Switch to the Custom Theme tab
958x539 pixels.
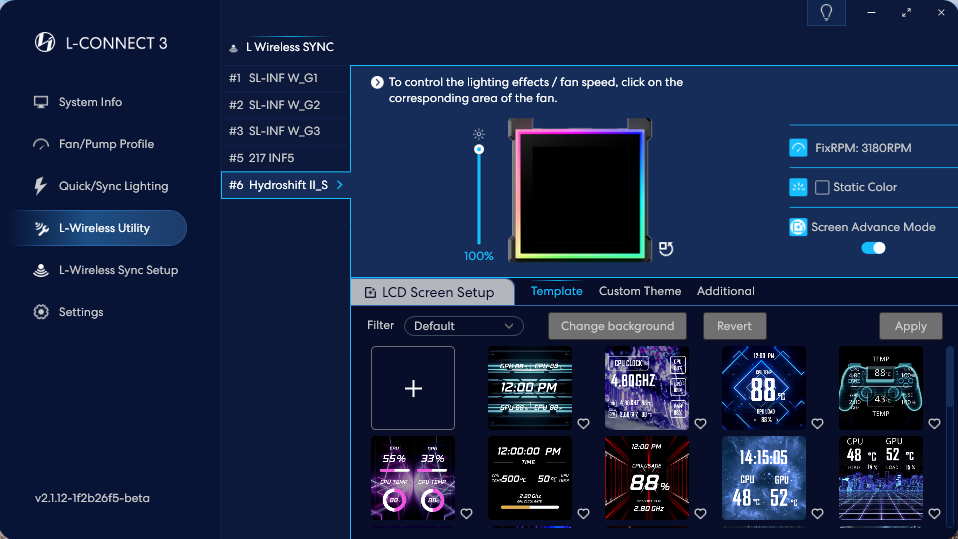pyautogui.click(x=640, y=291)
